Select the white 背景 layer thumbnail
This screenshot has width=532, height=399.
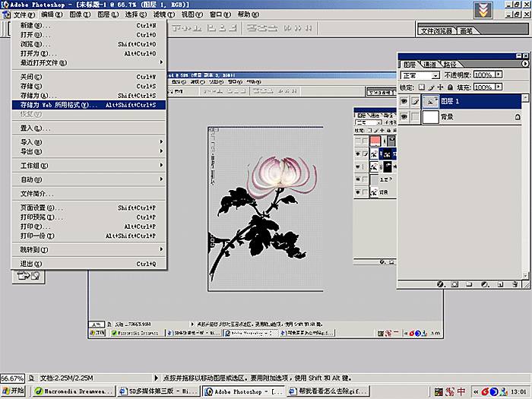click(x=430, y=117)
